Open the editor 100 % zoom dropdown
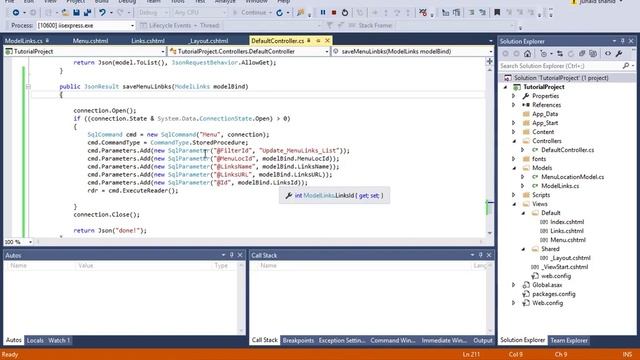The width and height of the screenshot is (640, 360). (x=18, y=242)
